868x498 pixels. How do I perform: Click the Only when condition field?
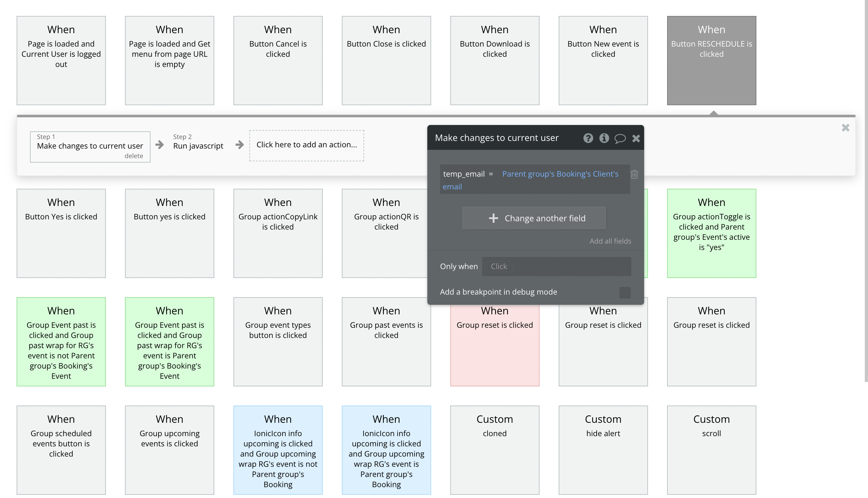[x=556, y=267]
